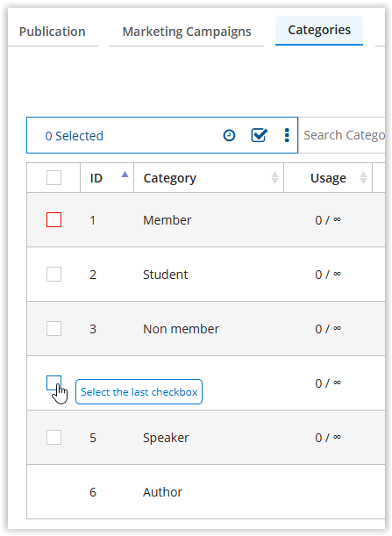
Task: Check the highlighted fourth row checkbox
Action: [54, 382]
